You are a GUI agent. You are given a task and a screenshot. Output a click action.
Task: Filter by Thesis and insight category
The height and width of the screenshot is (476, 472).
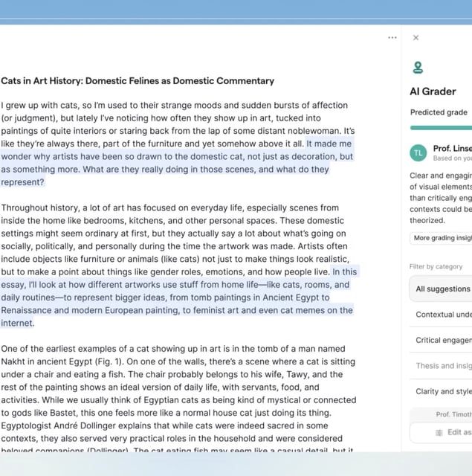441,366
